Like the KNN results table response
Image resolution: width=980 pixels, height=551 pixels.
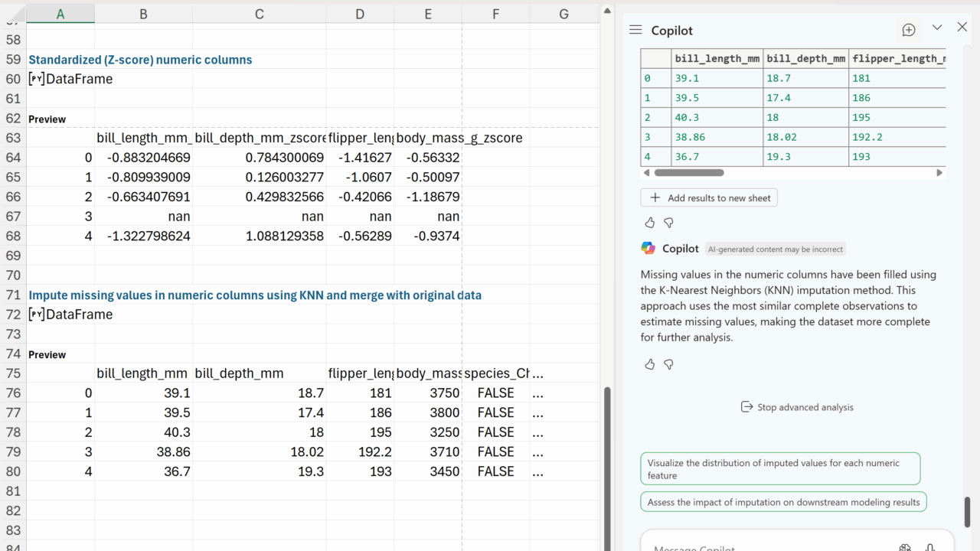coord(650,223)
